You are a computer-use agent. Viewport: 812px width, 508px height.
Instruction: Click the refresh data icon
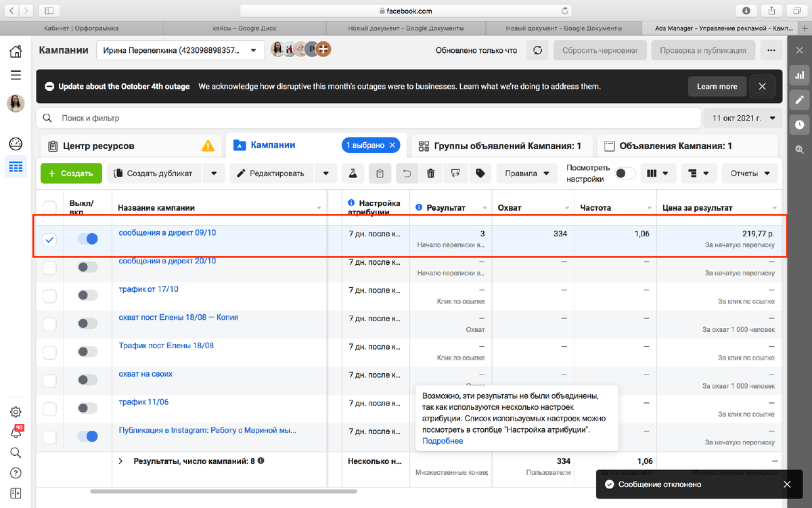click(x=537, y=50)
